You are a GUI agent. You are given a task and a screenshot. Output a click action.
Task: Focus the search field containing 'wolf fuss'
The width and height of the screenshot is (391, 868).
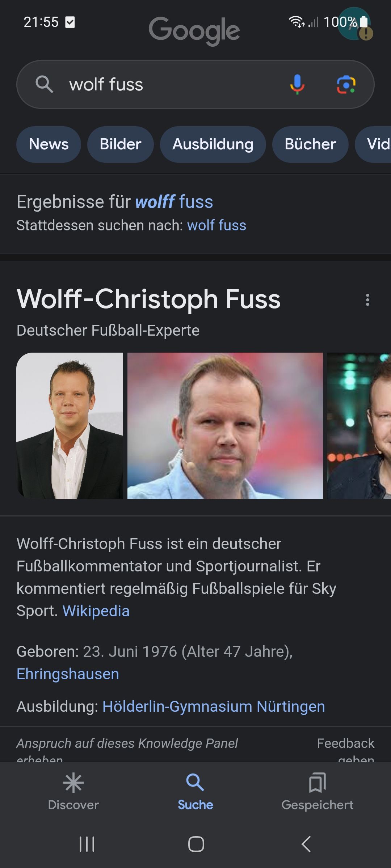(195, 85)
